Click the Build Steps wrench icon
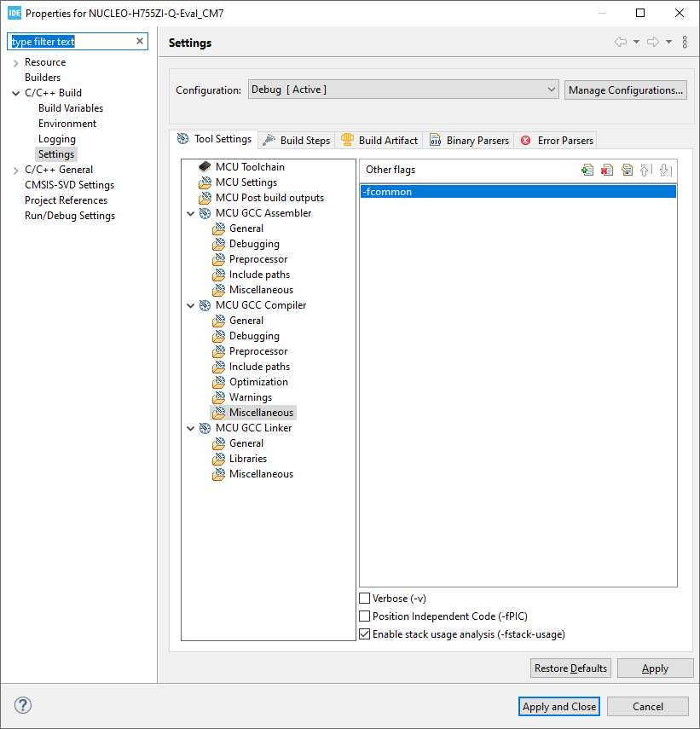The image size is (700, 729). tap(269, 140)
